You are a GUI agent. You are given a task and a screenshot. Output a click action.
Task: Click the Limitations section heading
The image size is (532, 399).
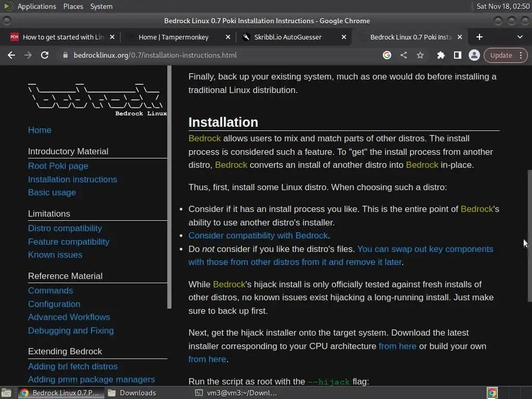[x=49, y=214]
